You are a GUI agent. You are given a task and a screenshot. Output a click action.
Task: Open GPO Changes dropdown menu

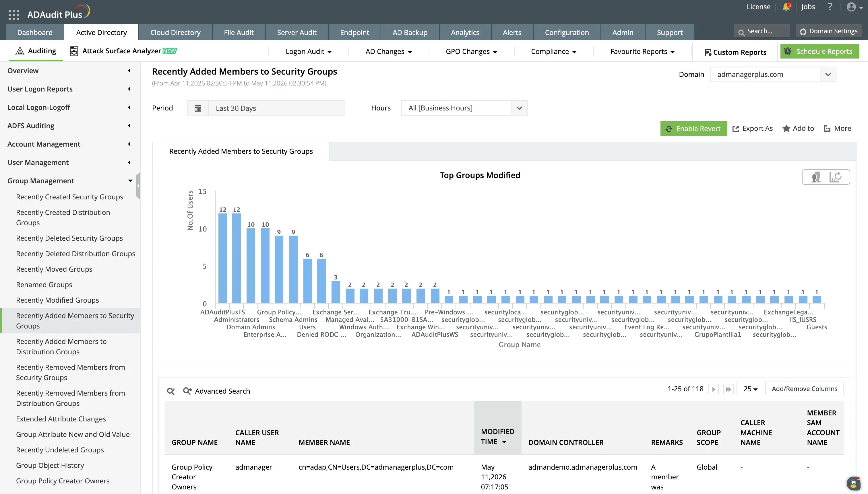pos(472,52)
